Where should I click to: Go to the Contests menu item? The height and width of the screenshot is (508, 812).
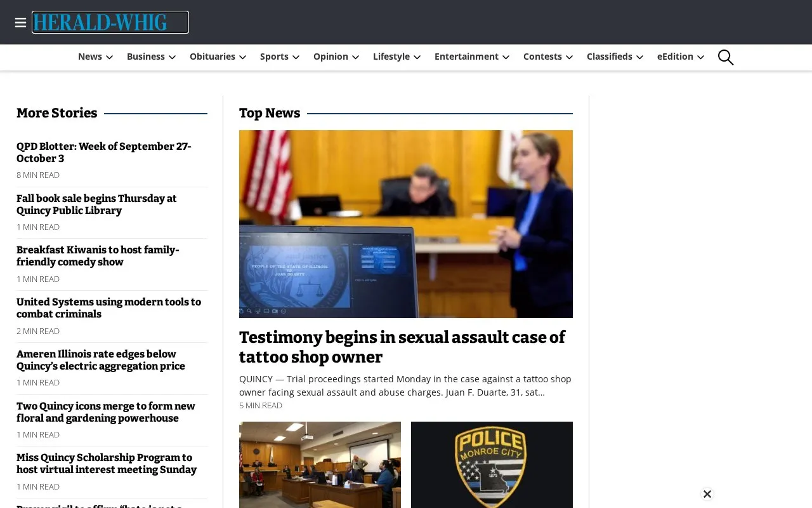[542, 57]
